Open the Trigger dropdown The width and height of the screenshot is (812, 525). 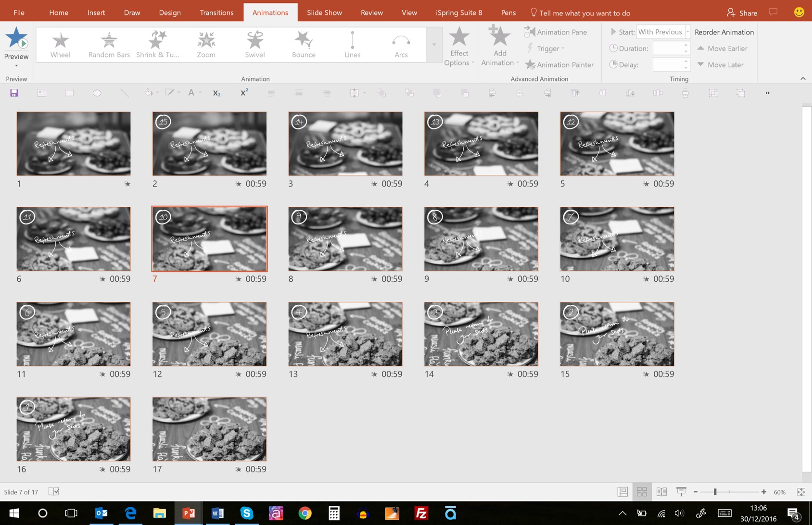tap(547, 48)
